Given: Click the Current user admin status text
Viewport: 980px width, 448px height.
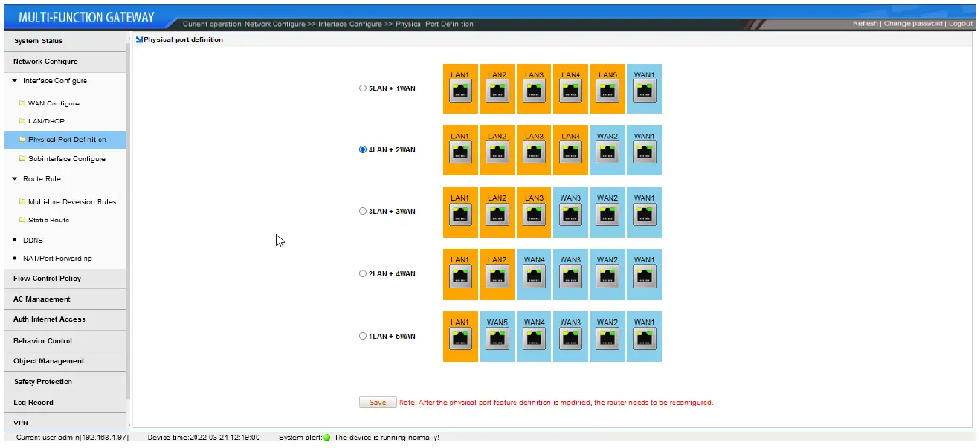Looking at the screenshot, I should click(72, 438).
